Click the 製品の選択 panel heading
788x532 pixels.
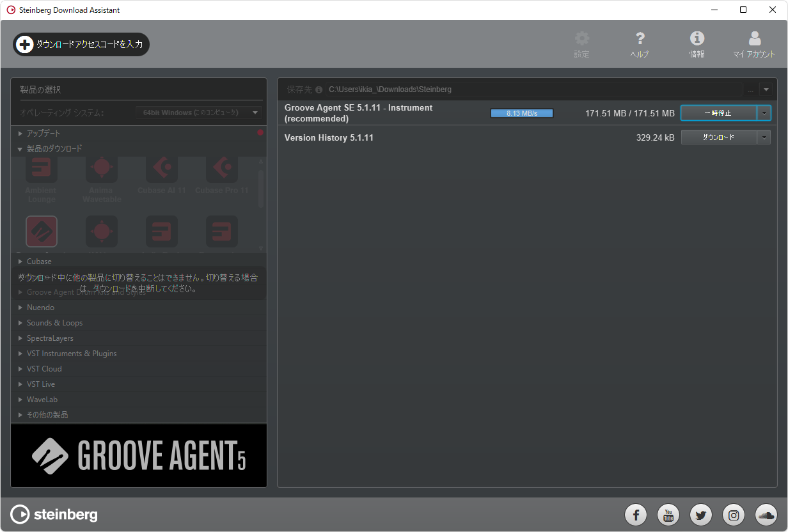(40, 90)
